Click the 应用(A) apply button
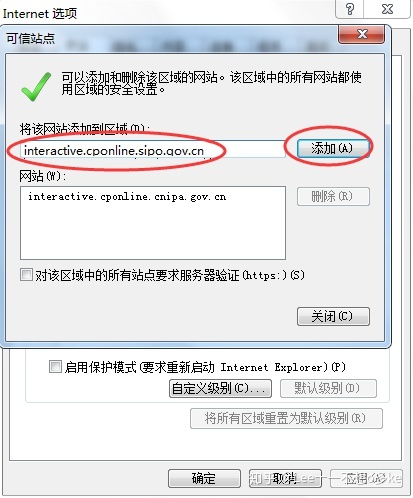 click(366, 478)
